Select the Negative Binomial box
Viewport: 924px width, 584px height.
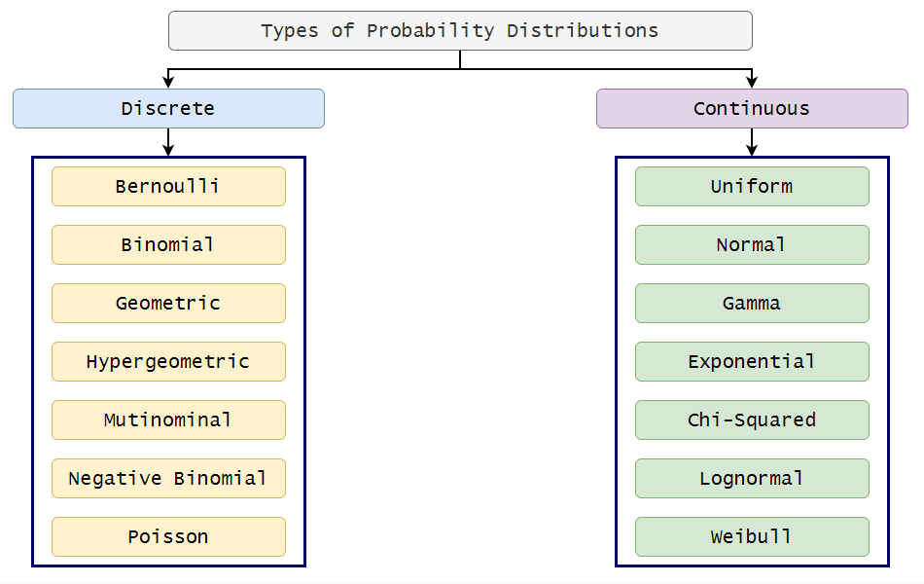coord(168,478)
